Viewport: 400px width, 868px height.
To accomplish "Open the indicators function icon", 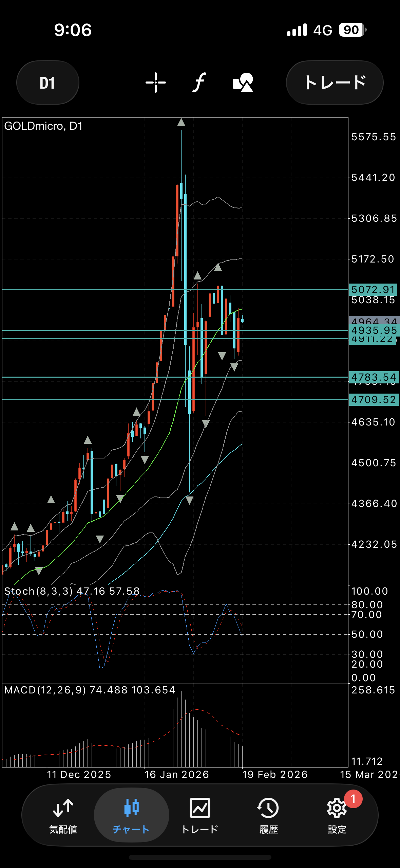I will pyautogui.click(x=199, y=83).
